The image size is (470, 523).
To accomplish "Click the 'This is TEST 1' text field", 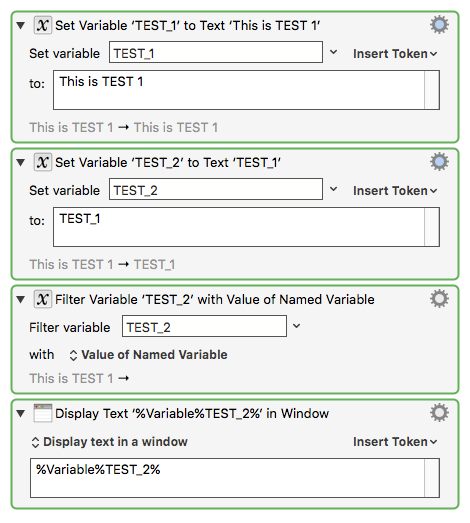I will click(x=246, y=90).
